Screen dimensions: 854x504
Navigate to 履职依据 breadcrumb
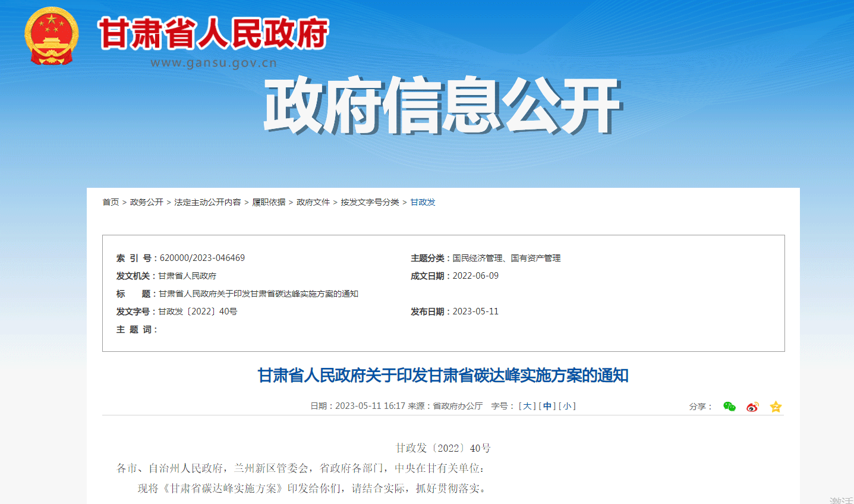(269, 202)
